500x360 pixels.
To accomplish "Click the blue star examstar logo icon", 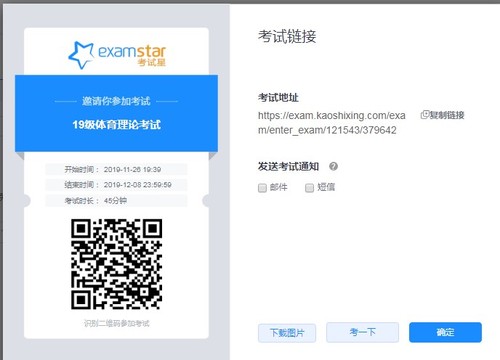I will tap(81, 55).
